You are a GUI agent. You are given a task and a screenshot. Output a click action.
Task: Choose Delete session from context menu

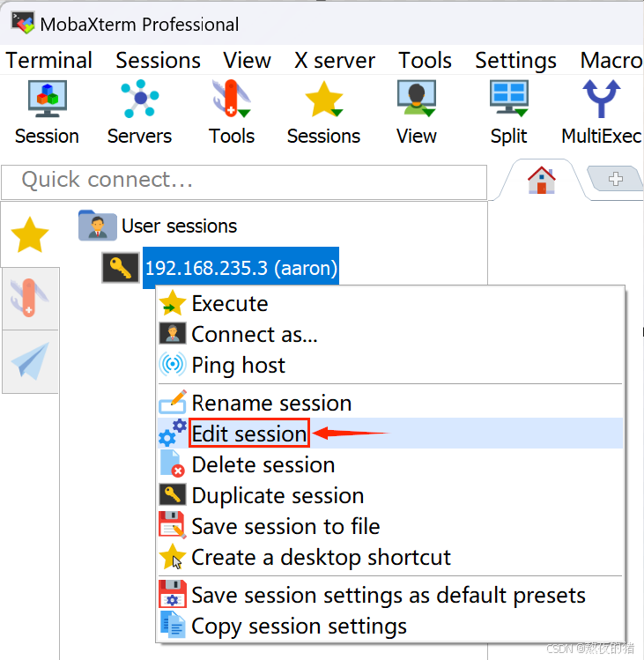tap(390, 464)
